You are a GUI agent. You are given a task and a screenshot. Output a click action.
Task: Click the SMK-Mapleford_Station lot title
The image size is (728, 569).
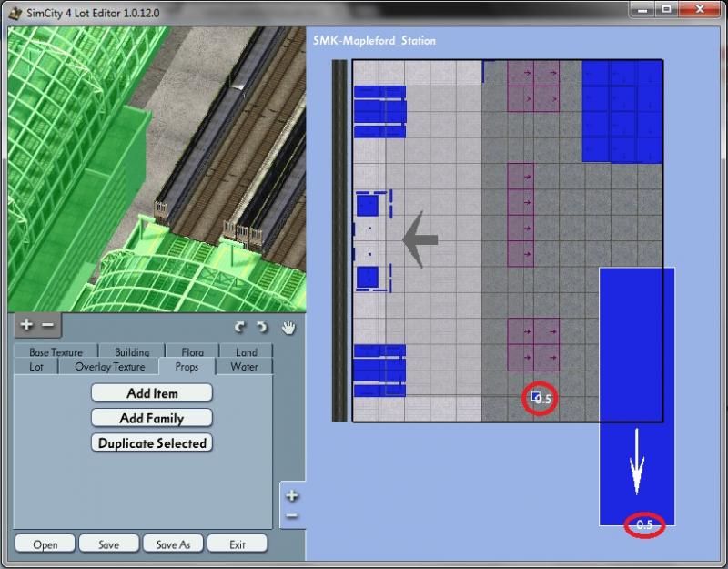pos(374,41)
